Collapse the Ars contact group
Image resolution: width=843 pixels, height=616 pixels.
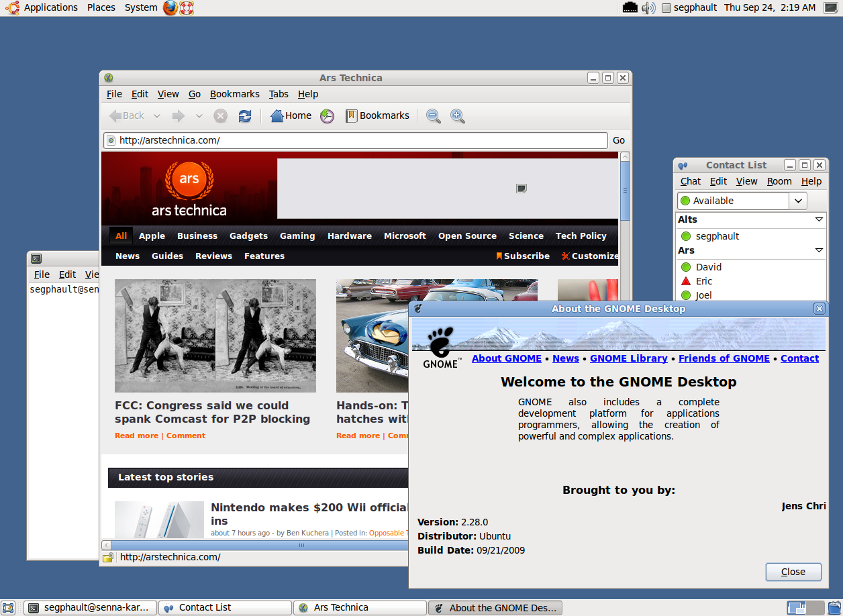click(x=819, y=250)
